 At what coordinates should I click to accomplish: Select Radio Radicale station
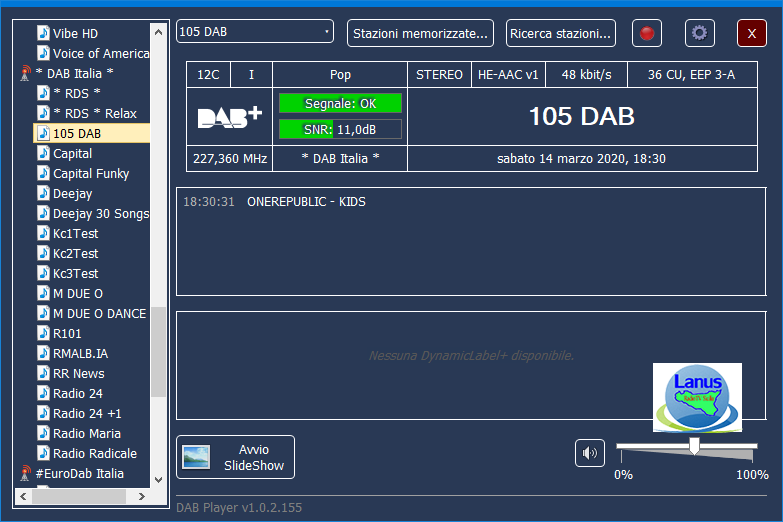pyautogui.click(x=95, y=453)
